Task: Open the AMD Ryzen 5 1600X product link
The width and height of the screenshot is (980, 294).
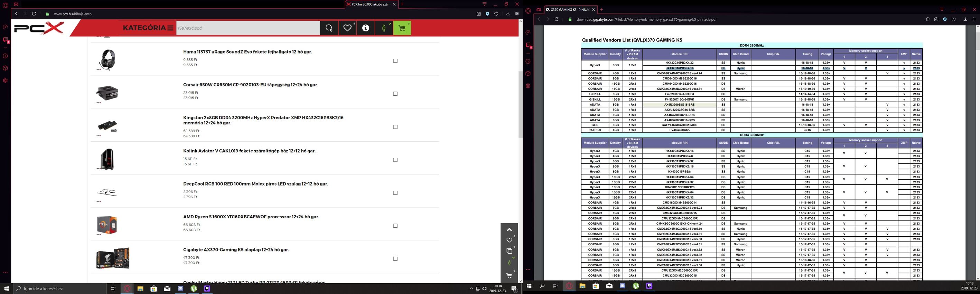Action: [251, 217]
